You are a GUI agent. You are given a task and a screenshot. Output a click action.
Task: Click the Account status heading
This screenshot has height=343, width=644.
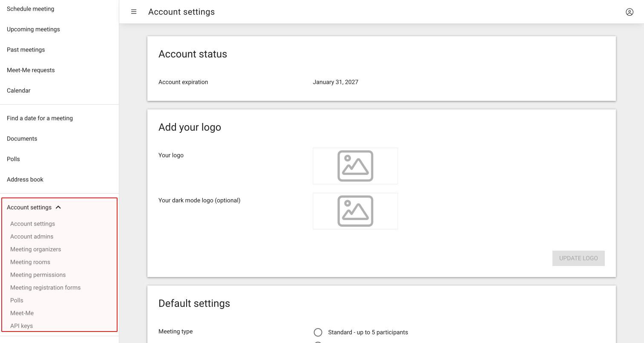(193, 54)
